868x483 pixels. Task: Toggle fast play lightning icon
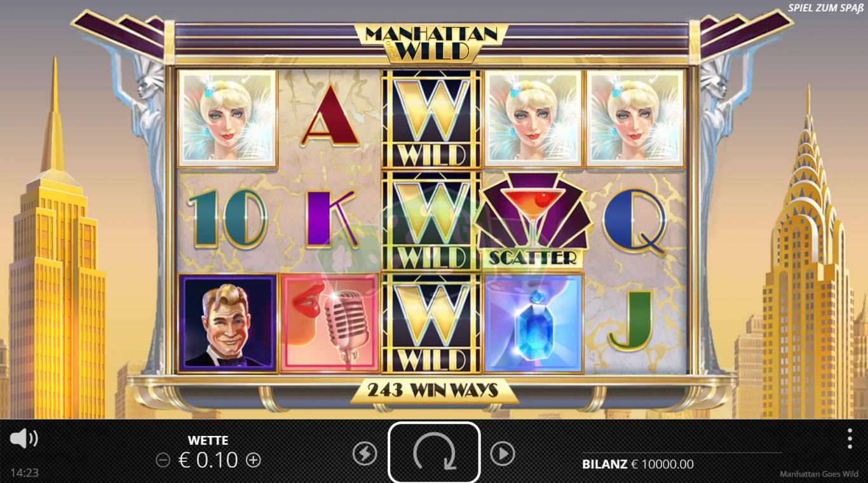[x=365, y=453]
